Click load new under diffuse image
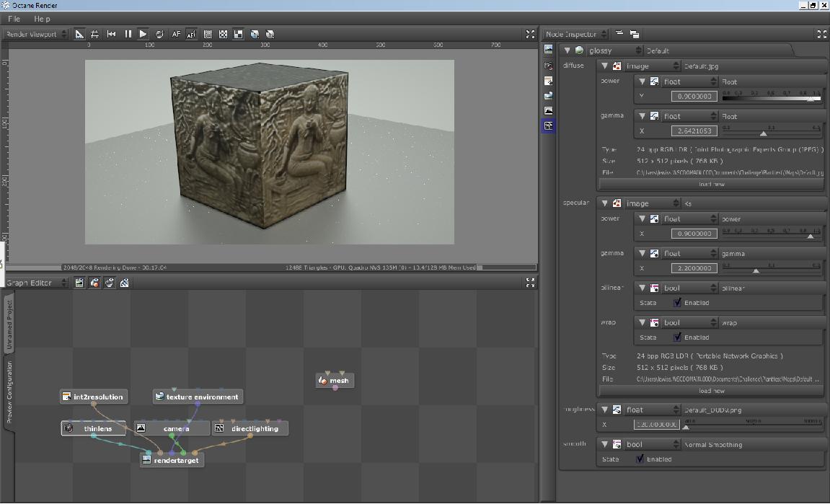The image size is (830, 504). (x=711, y=185)
